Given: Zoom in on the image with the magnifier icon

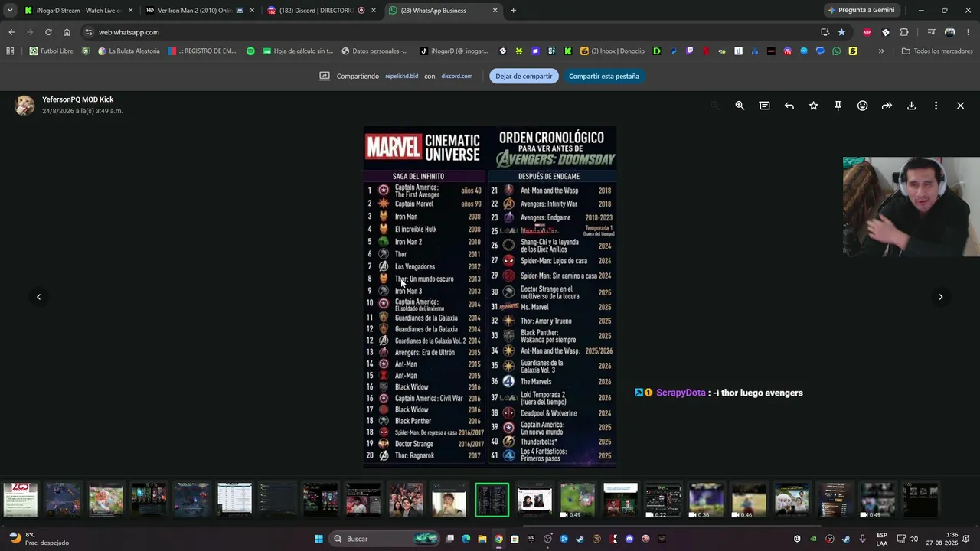Looking at the screenshot, I should (740, 106).
